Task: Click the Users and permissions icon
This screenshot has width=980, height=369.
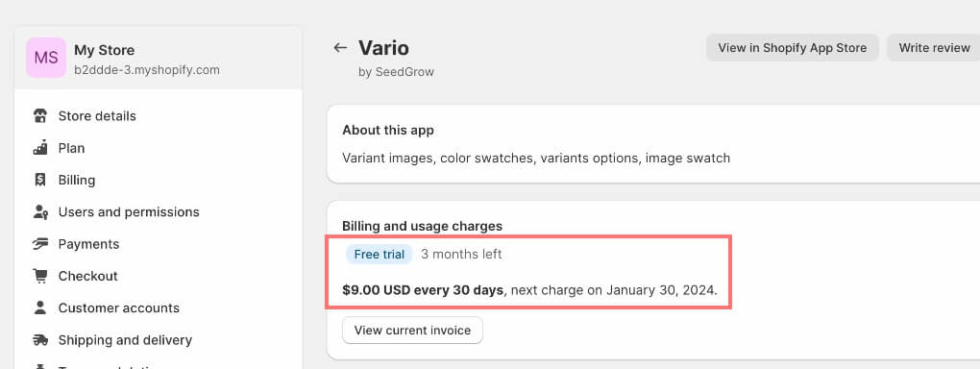Action: pyautogui.click(x=40, y=212)
